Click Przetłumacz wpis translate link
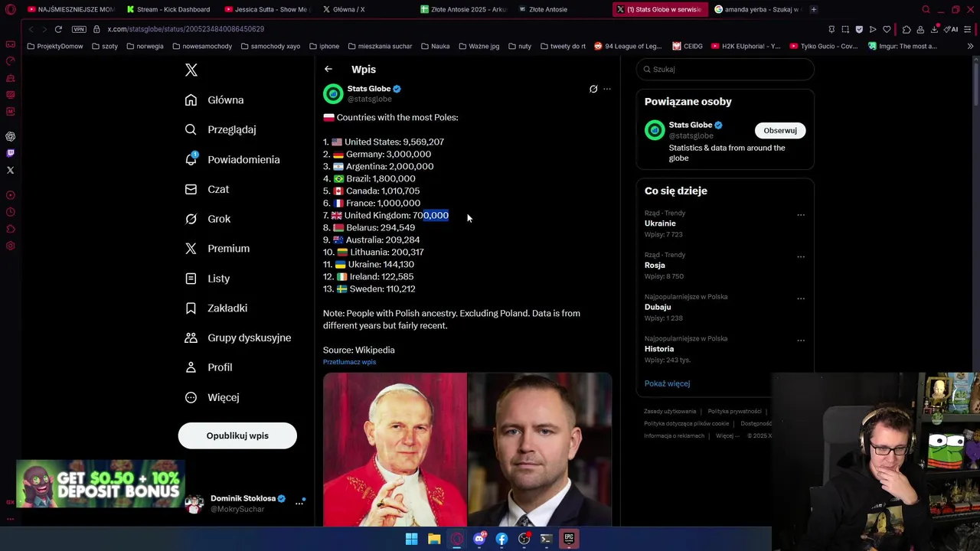The height and width of the screenshot is (551, 980). [349, 362]
